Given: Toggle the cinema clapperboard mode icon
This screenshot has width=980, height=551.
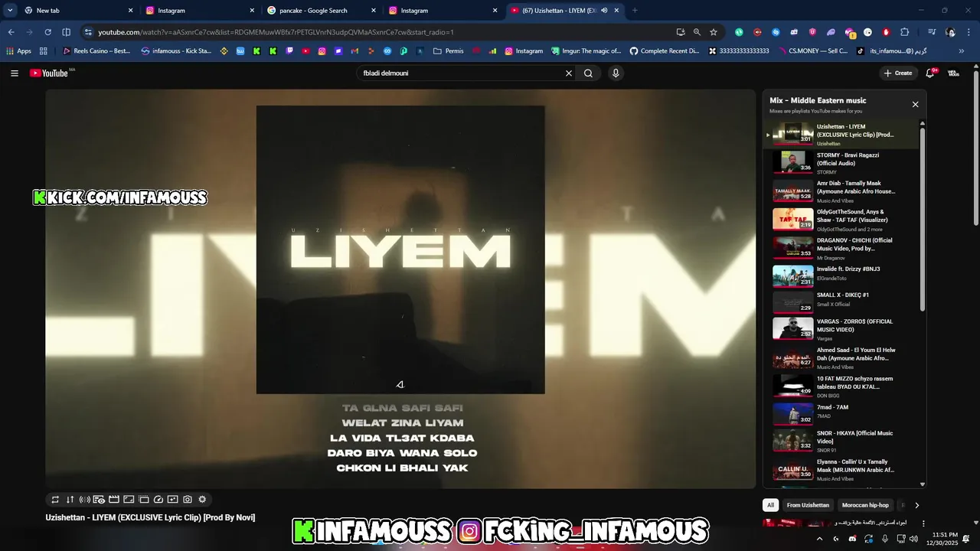Looking at the screenshot, I should click(114, 499).
